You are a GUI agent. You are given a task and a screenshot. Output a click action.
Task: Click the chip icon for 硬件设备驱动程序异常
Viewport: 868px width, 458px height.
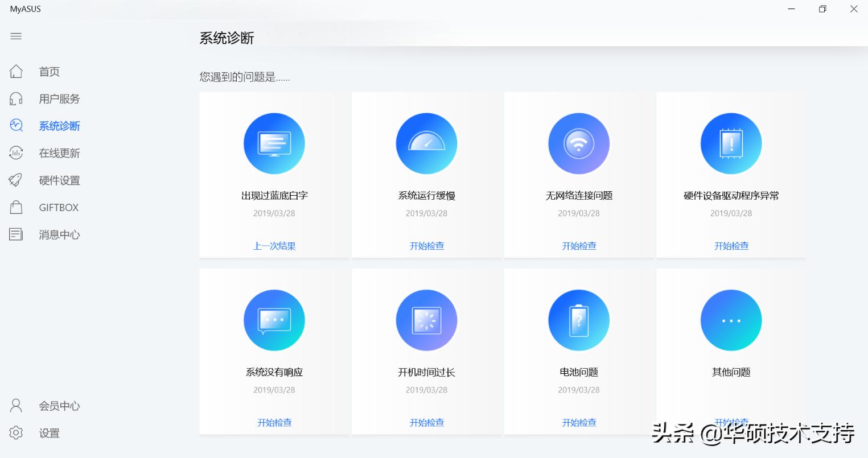point(731,143)
